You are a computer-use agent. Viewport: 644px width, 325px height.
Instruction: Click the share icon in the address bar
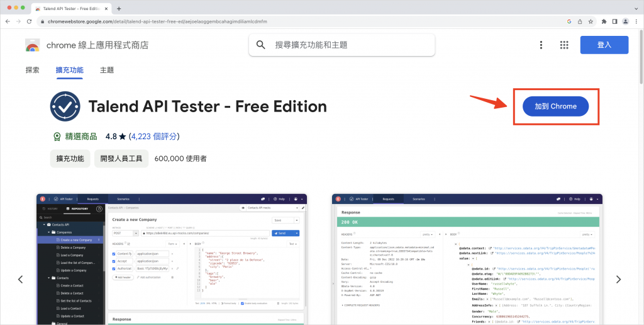[x=580, y=21]
